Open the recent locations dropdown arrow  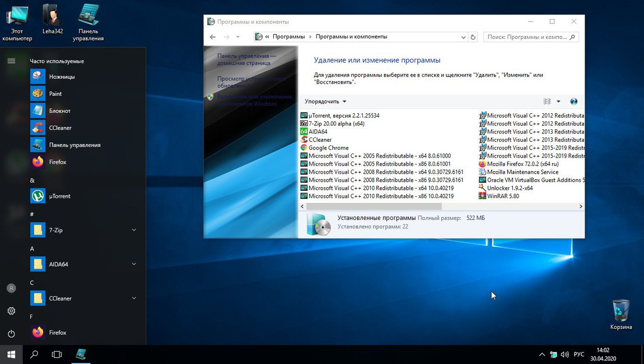tap(238, 37)
